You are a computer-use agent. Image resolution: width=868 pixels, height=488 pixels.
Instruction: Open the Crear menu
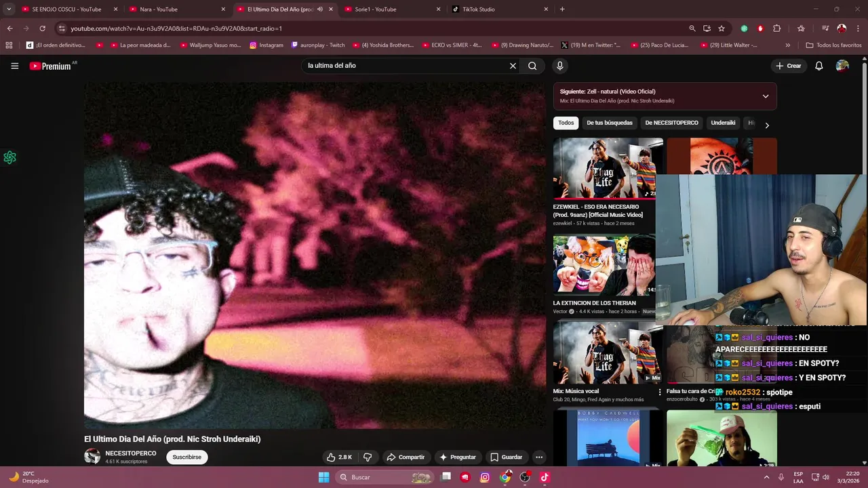[x=789, y=66]
